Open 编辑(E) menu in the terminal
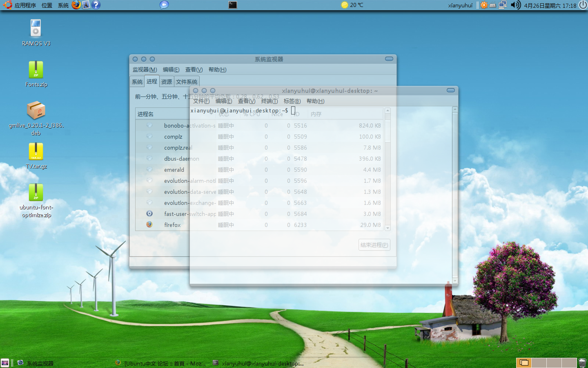The width and height of the screenshot is (588, 368). [224, 101]
